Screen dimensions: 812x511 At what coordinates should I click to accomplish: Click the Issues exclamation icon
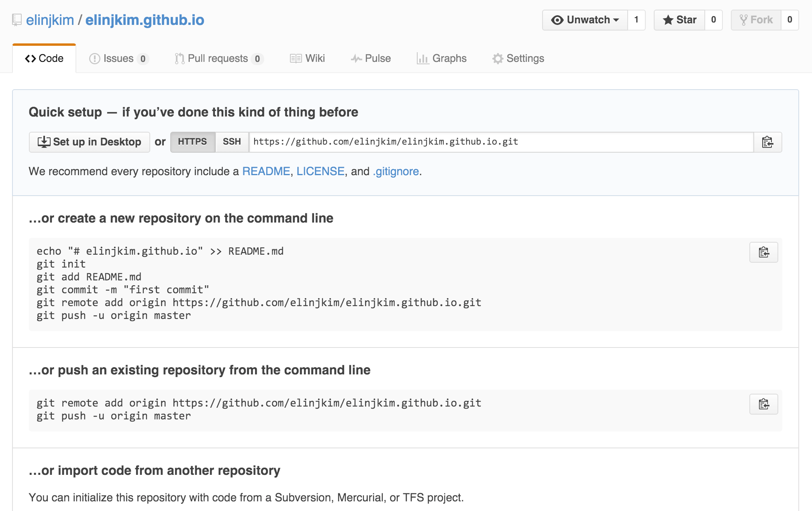click(x=94, y=58)
